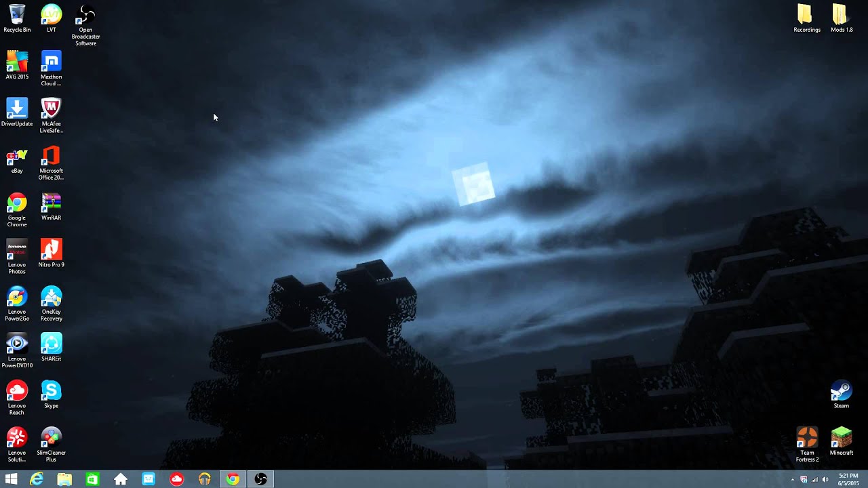Image resolution: width=868 pixels, height=488 pixels.
Task: Open the clock showing 5:21 PM
Action: pos(848,479)
